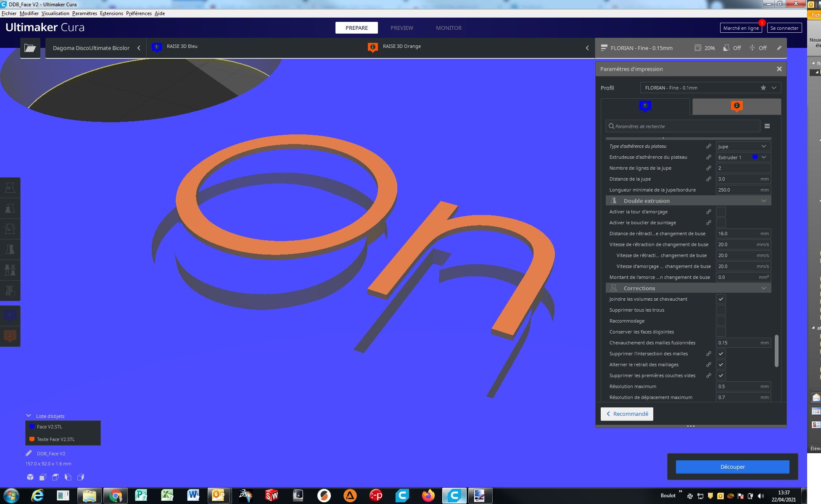This screenshot has width=821, height=504.
Task: Click the open file folder icon
Action: pyautogui.click(x=30, y=48)
